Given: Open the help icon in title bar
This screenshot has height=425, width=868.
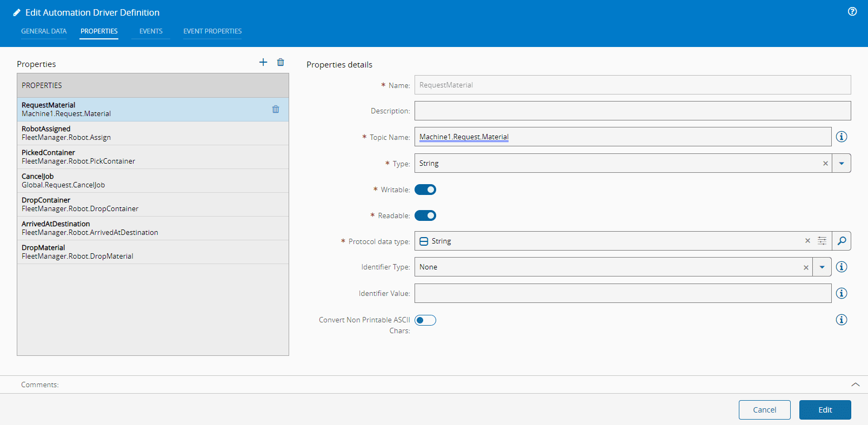Looking at the screenshot, I should click(852, 11).
